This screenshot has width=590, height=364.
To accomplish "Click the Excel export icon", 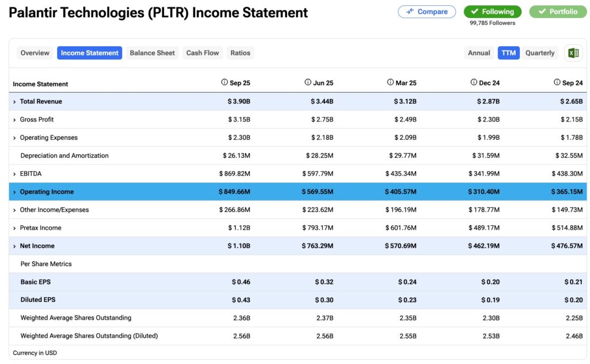I will [x=573, y=53].
